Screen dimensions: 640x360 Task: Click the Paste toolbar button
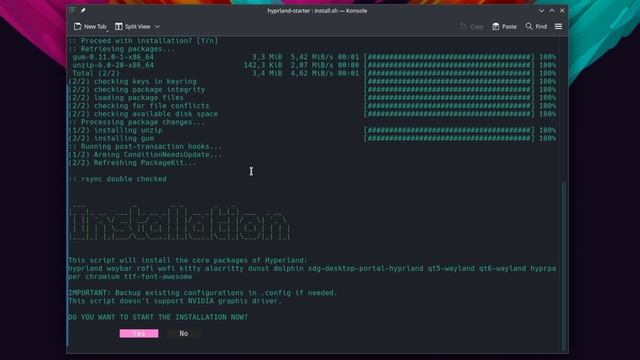click(x=504, y=27)
